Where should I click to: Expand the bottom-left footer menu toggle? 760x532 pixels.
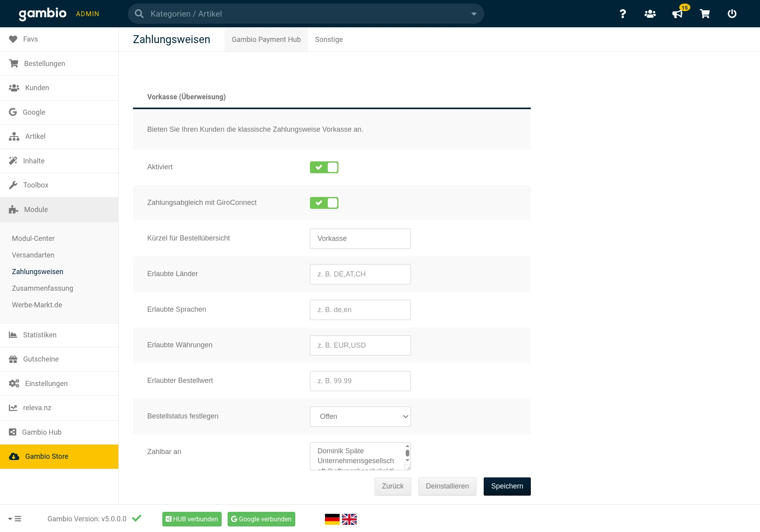(x=15, y=519)
